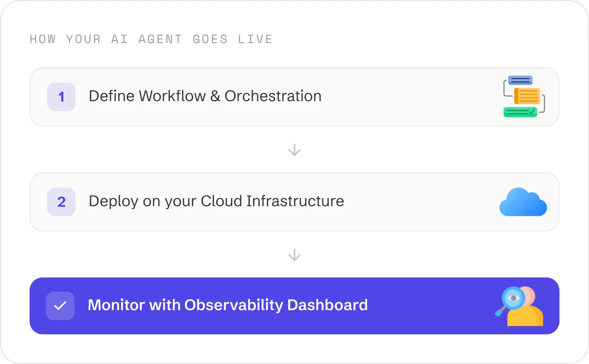Select the number 1 step badge
The image size is (589, 364).
61,97
